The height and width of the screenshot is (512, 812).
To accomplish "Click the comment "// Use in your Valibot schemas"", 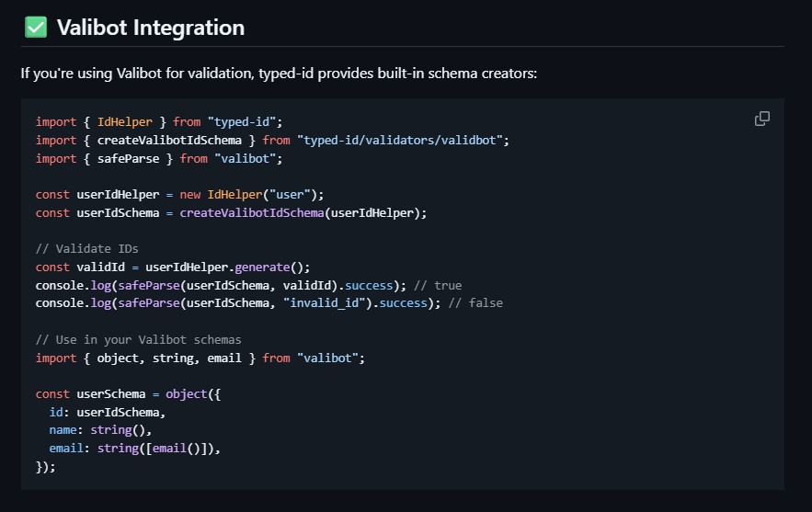I will click(x=138, y=340).
